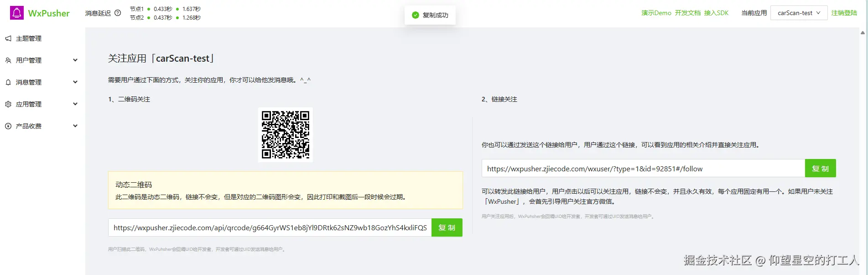Click the 消息延迟 label
This screenshot has width=868, height=275.
[98, 13]
